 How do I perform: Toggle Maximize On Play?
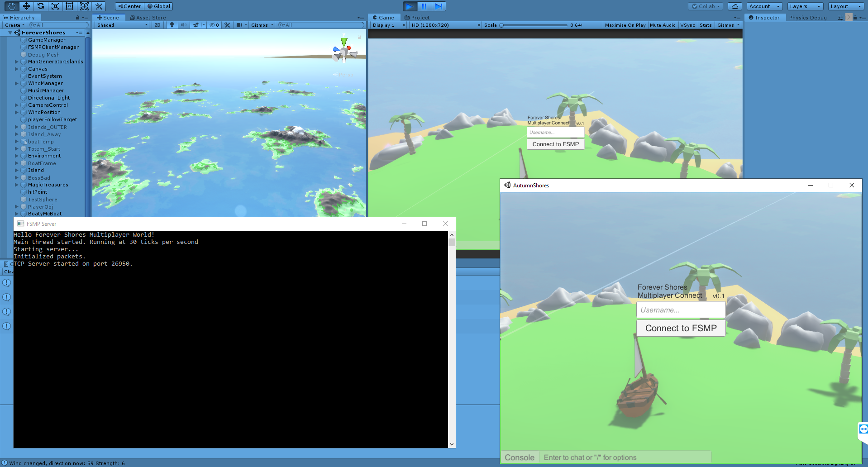[x=625, y=25]
